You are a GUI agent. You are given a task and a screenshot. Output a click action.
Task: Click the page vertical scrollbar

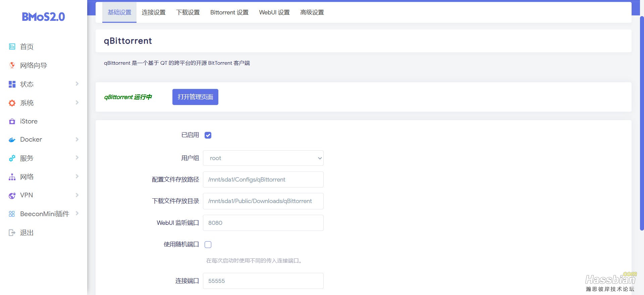[642, 123]
